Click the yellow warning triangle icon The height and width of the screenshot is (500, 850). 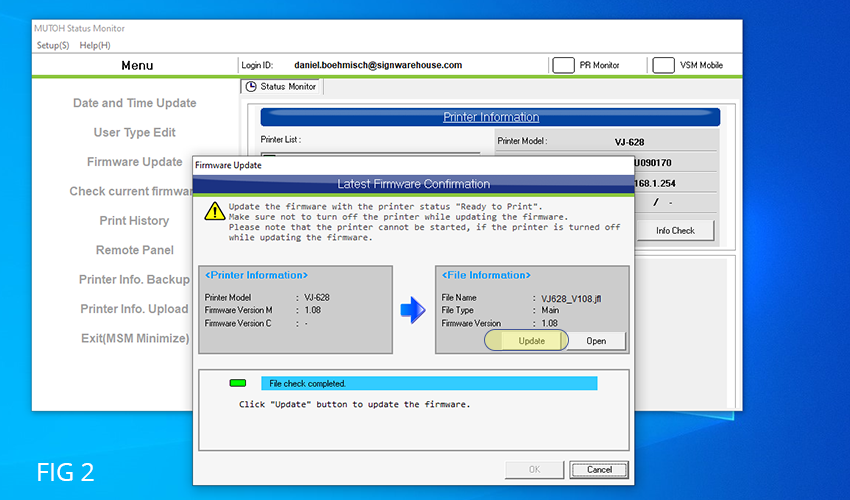[x=215, y=211]
